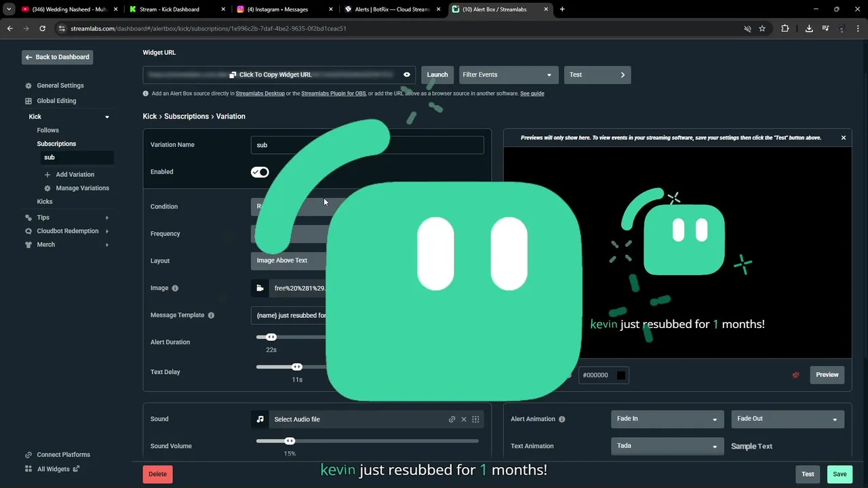Bookmark this page with the star icon
This screenshot has height=488, width=868.
[762, 28]
